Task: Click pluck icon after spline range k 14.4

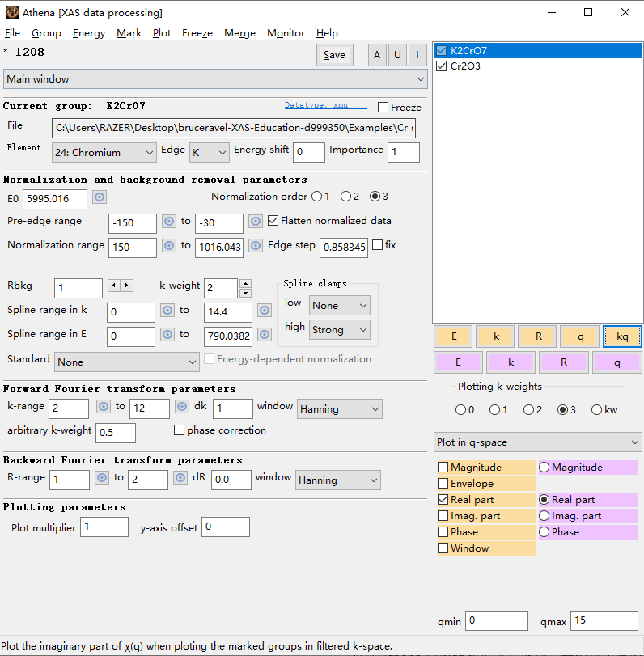Action: click(x=265, y=311)
